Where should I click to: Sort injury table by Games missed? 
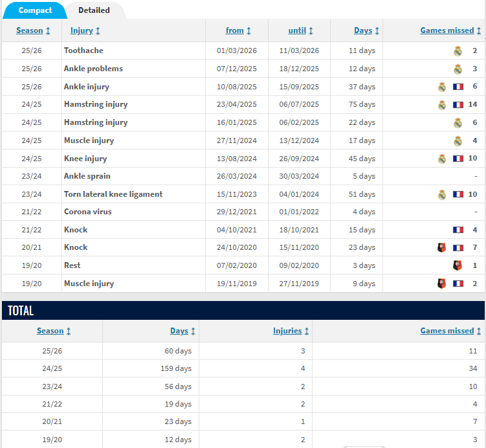click(x=447, y=30)
